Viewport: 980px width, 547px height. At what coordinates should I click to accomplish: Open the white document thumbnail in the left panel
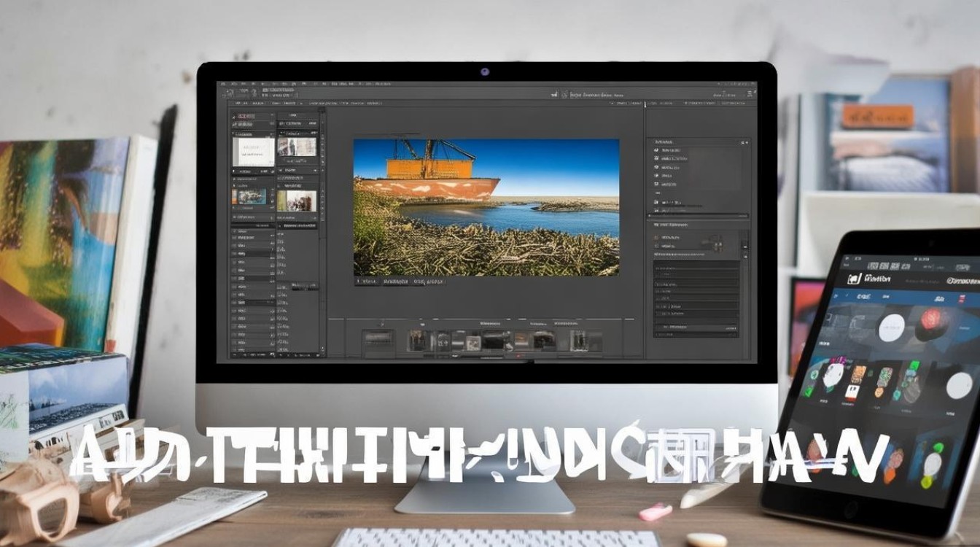coord(253,151)
